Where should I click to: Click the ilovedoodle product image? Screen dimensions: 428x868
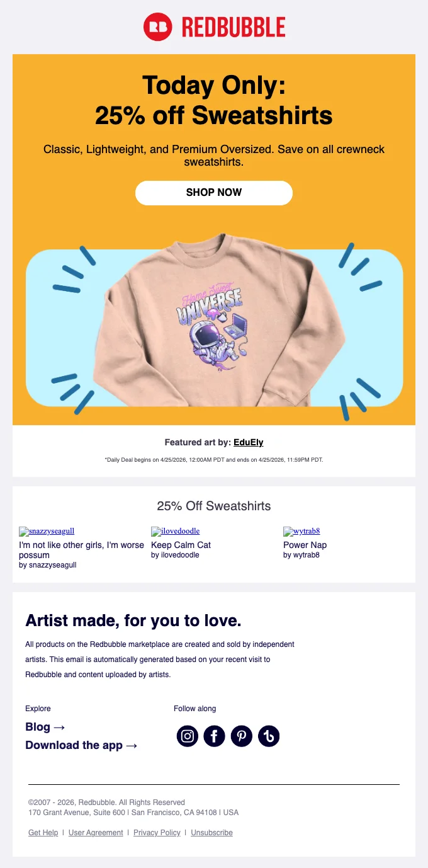[x=176, y=531]
